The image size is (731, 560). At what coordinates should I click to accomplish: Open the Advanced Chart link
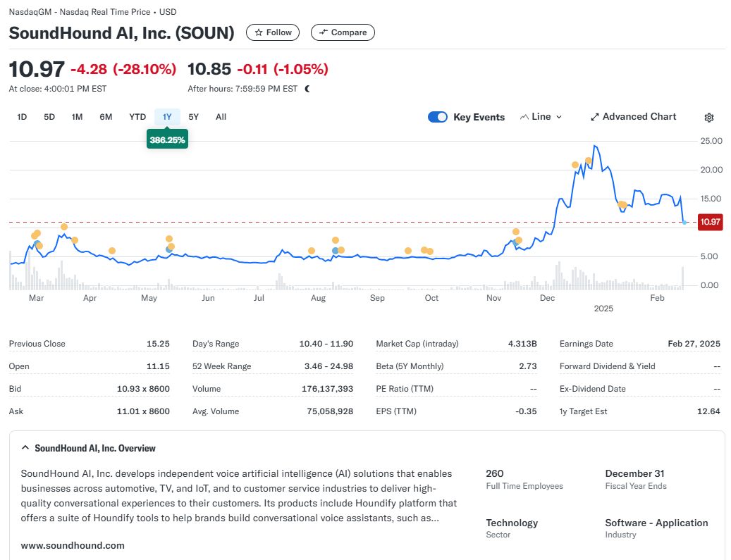[x=633, y=117]
